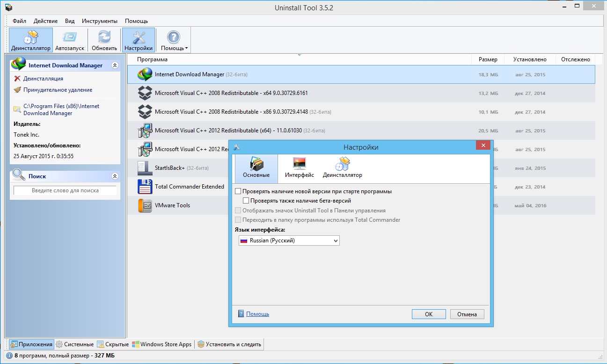Switch to the Системные bottom tab

pos(74,344)
